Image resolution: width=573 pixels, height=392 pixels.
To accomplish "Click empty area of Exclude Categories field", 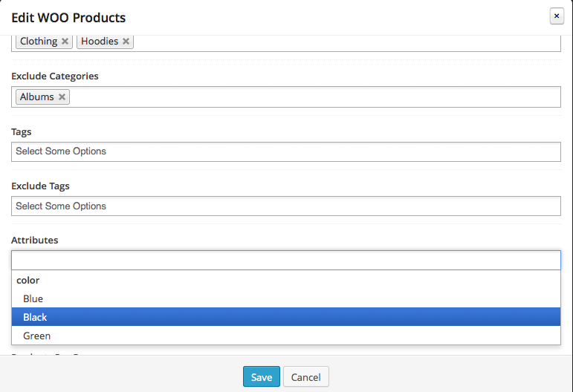I will 314,97.
